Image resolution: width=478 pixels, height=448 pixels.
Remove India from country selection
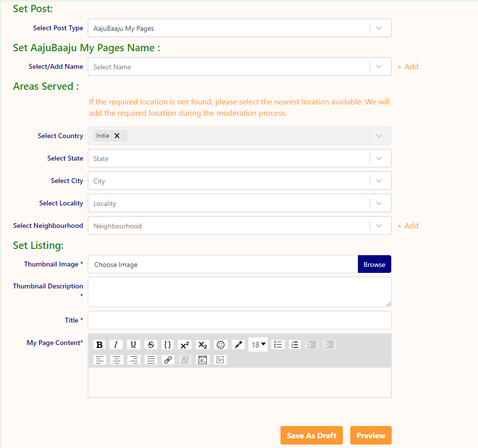(x=117, y=136)
